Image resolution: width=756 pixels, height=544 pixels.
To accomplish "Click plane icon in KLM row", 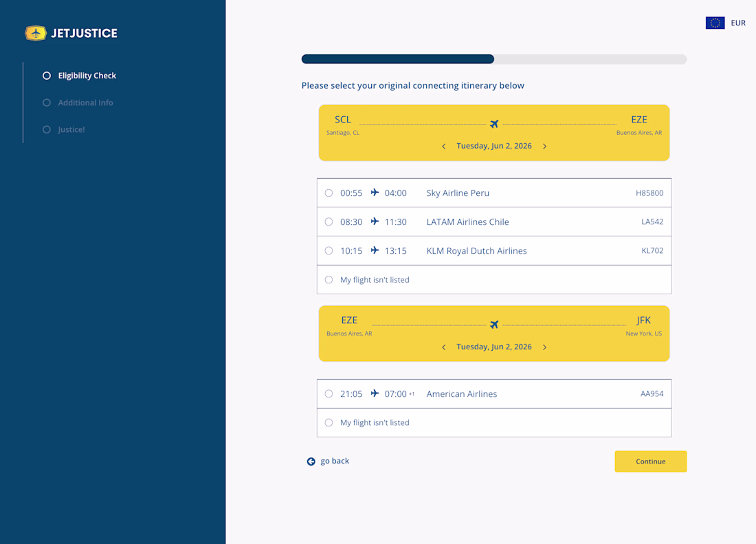I will (375, 250).
